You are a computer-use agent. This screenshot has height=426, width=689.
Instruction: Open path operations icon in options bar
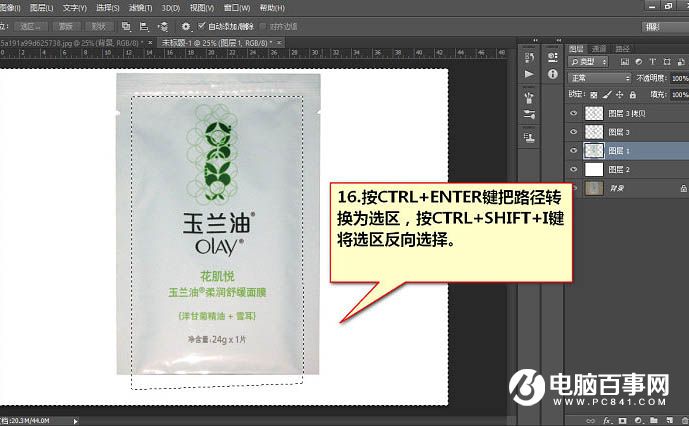[126, 26]
